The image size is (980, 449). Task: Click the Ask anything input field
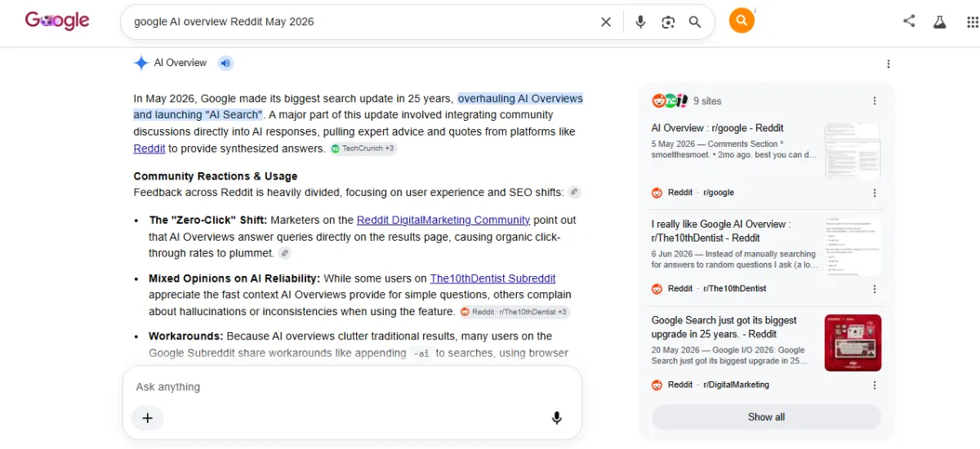pos(352,387)
